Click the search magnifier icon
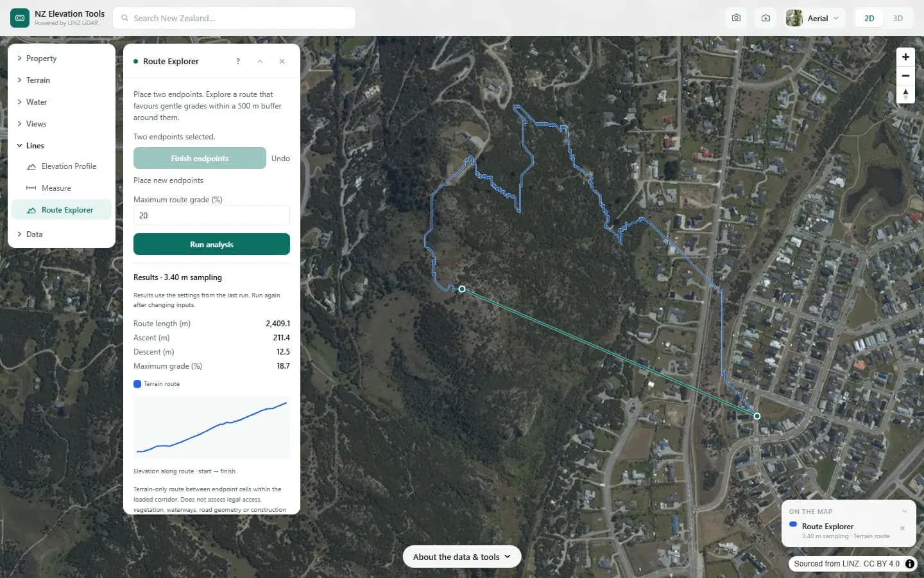This screenshot has width=924, height=578. 124,18
